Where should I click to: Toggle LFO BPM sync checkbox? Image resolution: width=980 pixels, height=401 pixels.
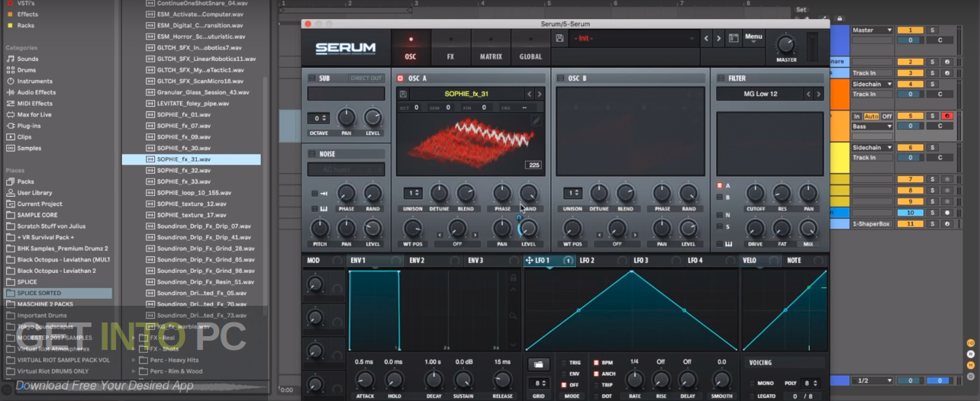pos(596,363)
